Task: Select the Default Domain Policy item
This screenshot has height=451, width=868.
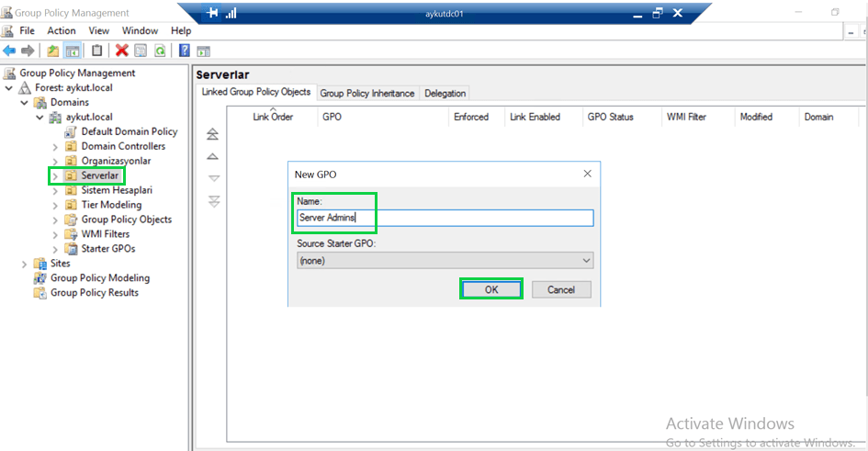Action: [x=129, y=131]
